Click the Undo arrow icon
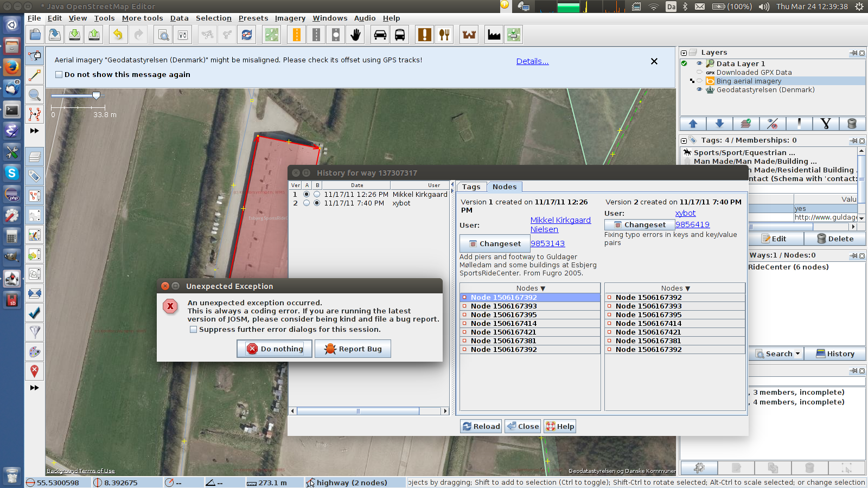Image resolution: width=868 pixels, height=488 pixels. pyautogui.click(x=117, y=35)
